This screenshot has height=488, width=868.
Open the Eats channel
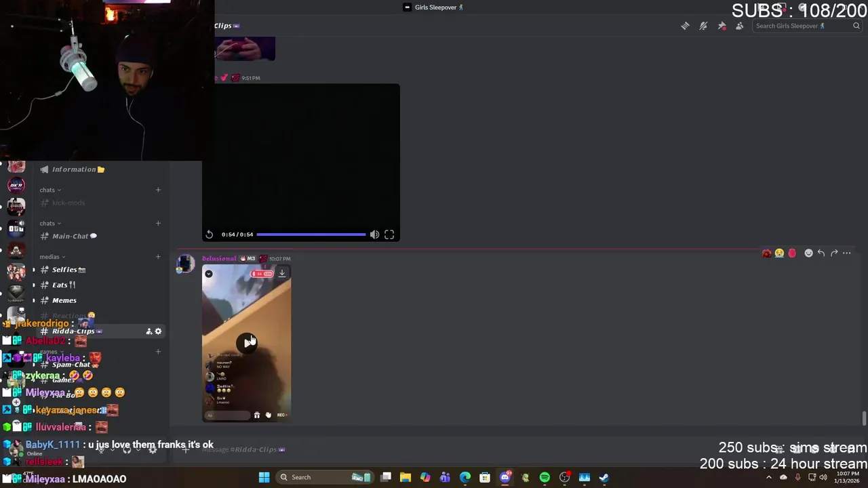tap(98, 285)
